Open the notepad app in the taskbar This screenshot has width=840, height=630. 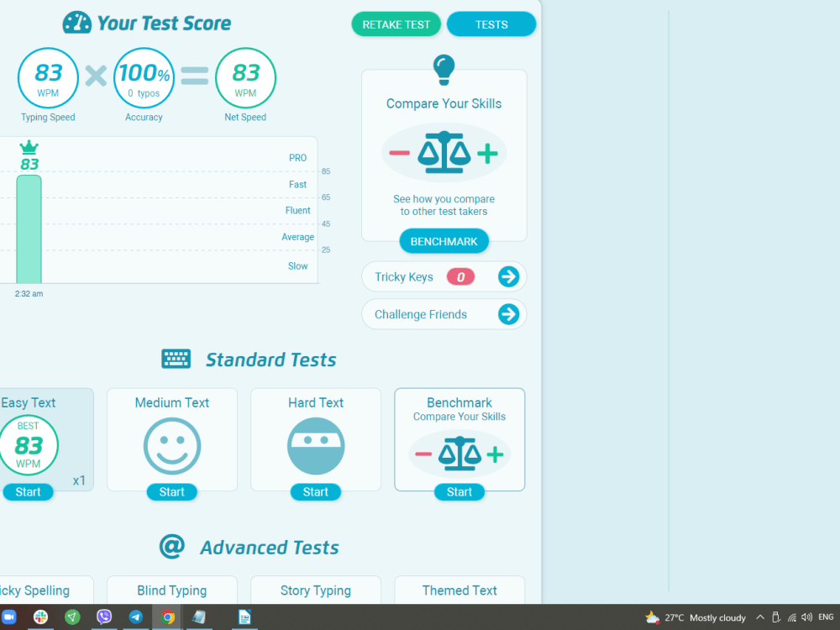coord(199,617)
